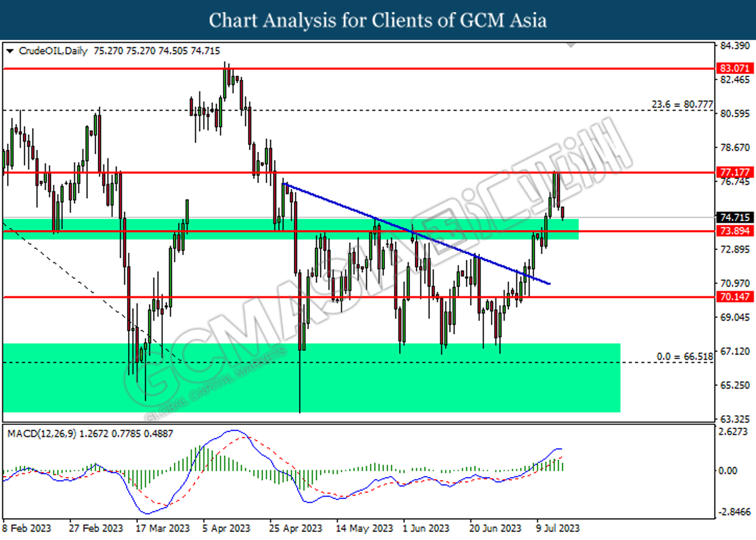
Task: Click the 5 Apr 2023 date label
Action: click(x=226, y=528)
